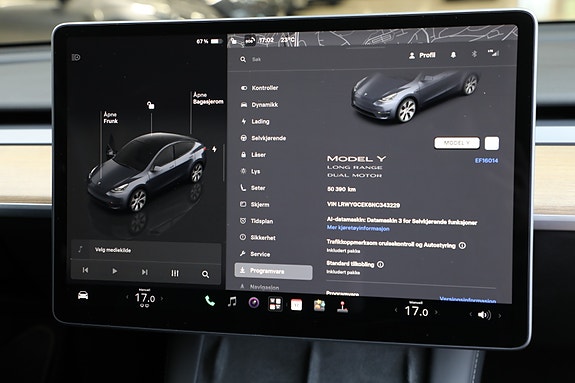Open the Lading charging menu
Image resolution: width=575 pixels, height=383 pixels.
(255, 121)
